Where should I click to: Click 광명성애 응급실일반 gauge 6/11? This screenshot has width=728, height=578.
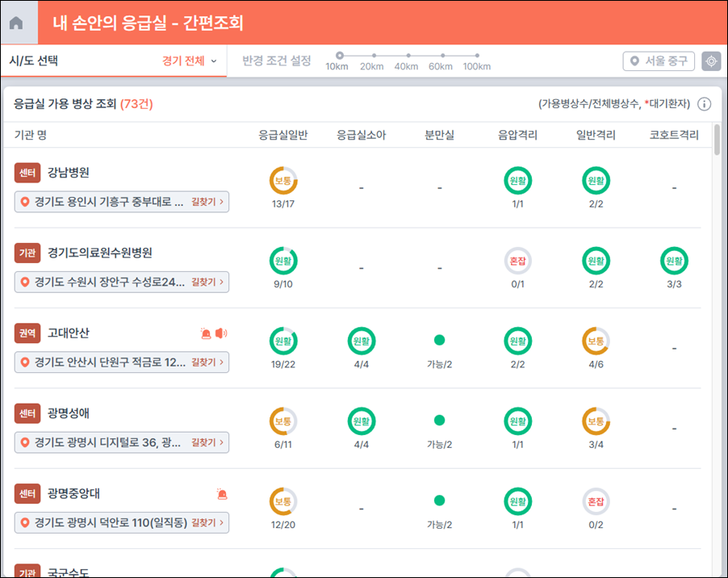283,421
